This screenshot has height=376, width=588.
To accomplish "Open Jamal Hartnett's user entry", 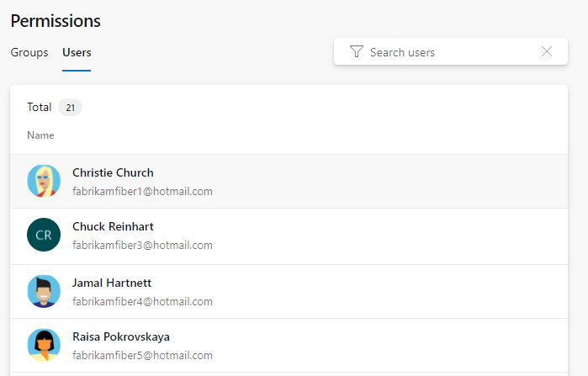I will point(289,292).
